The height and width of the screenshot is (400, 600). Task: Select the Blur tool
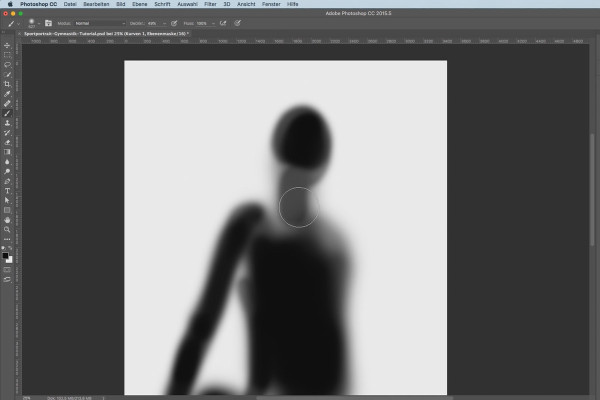7,162
